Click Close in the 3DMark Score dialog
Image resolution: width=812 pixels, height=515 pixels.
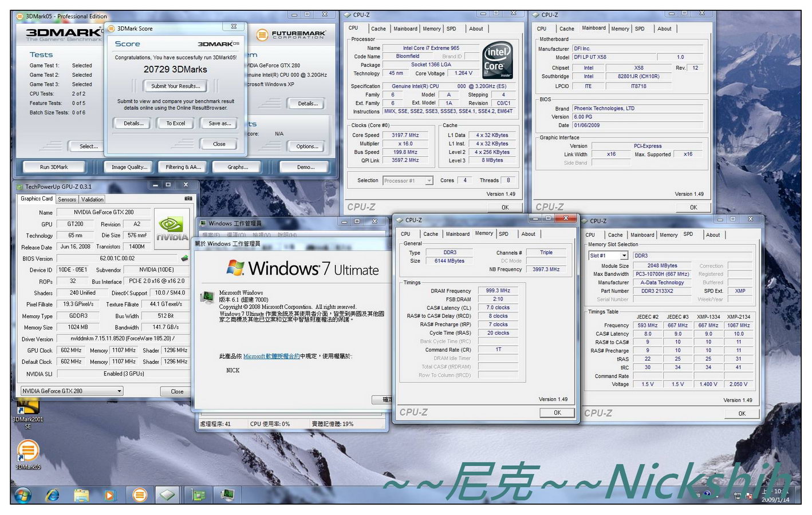point(219,144)
